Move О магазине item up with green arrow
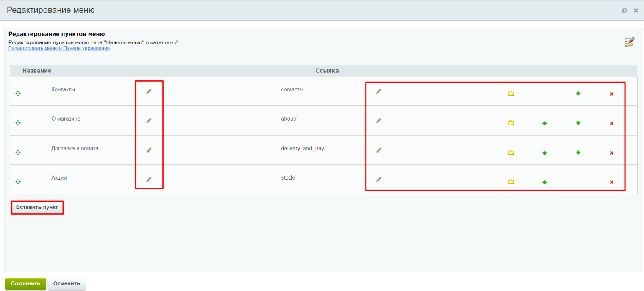The height and width of the screenshot is (291, 644). pos(544,123)
